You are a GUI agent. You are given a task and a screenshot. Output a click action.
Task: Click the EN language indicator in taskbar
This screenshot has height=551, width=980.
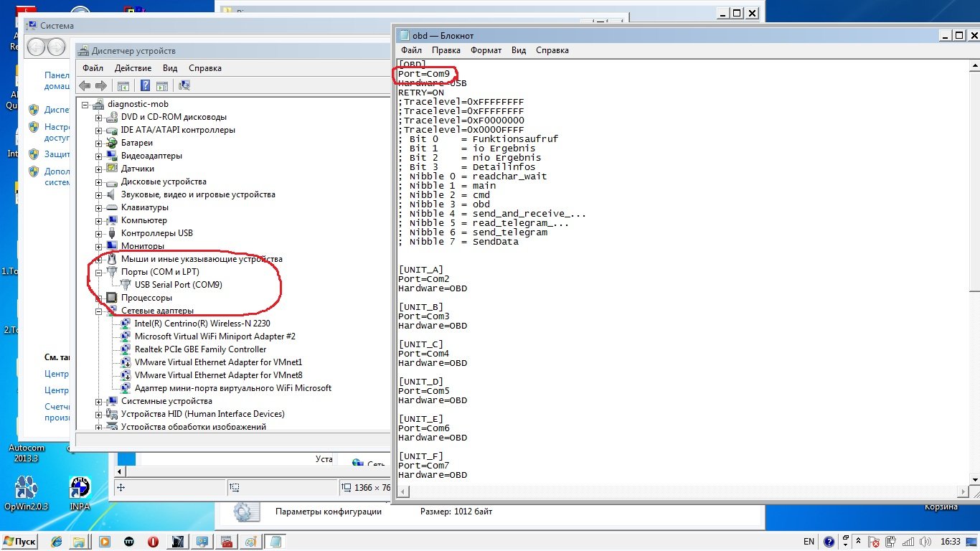coord(809,542)
